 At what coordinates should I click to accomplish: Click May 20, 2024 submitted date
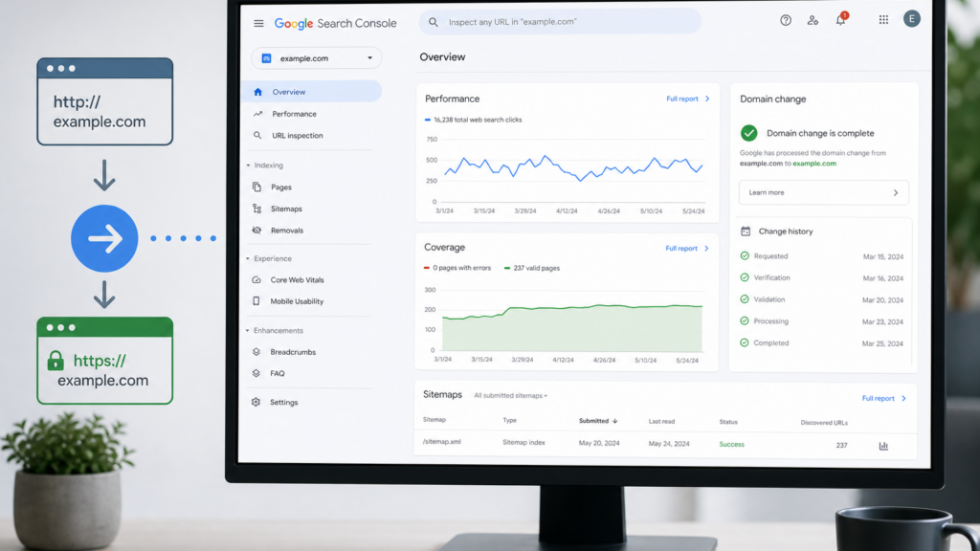pos(599,443)
